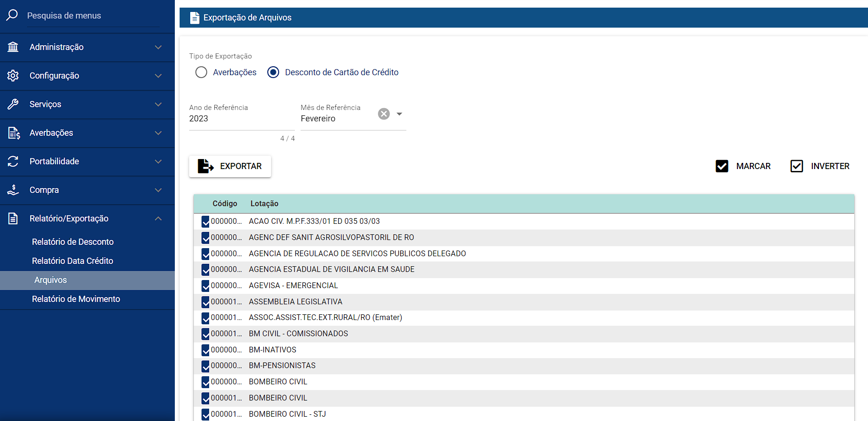868x421 pixels.
Task: Uncheck the BM CIVIL - COMISSIONADOS row checkbox
Action: click(x=205, y=334)
